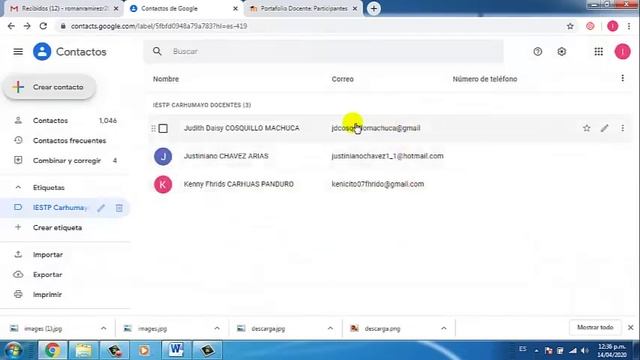The width and height of the screenshot is (640, 360).
Task: Open the help question mark icon
Action: (x=538, y=51)
